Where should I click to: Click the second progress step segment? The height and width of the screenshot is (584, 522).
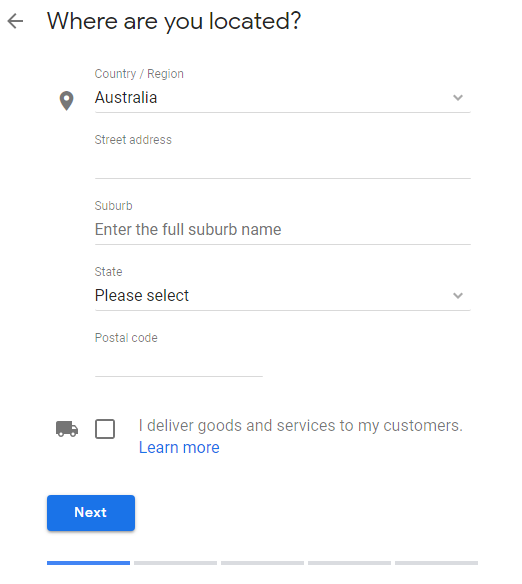175,563
